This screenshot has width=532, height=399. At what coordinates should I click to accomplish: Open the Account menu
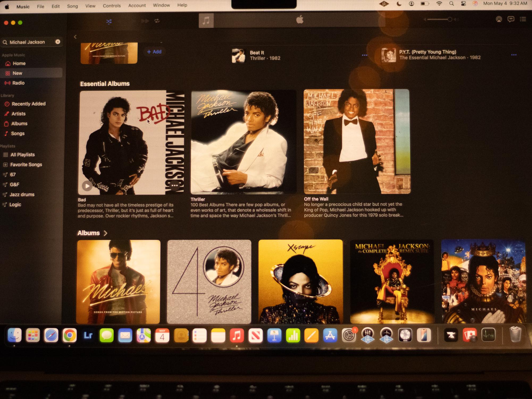point(137,5)
